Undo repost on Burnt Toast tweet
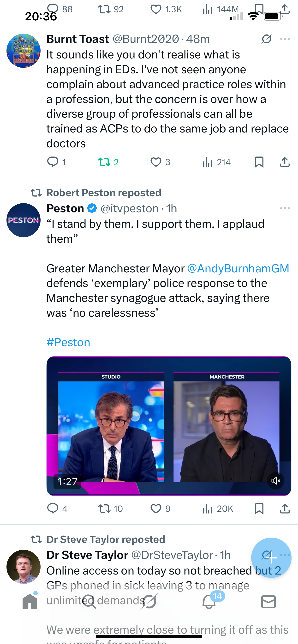 click(x=104, y=162)
